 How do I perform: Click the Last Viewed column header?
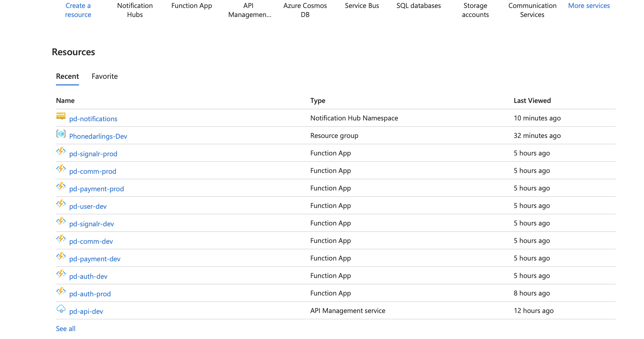[x=532, y=101]
